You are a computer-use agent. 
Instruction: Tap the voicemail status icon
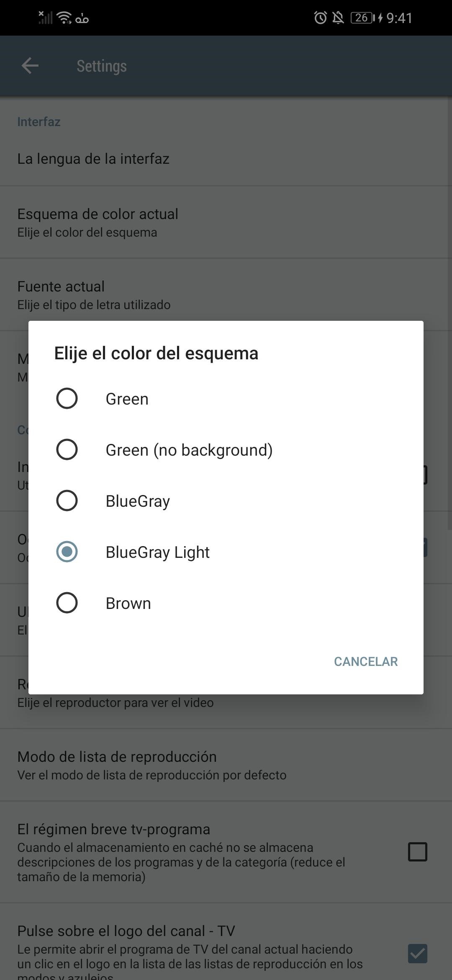tap(82, 19)
